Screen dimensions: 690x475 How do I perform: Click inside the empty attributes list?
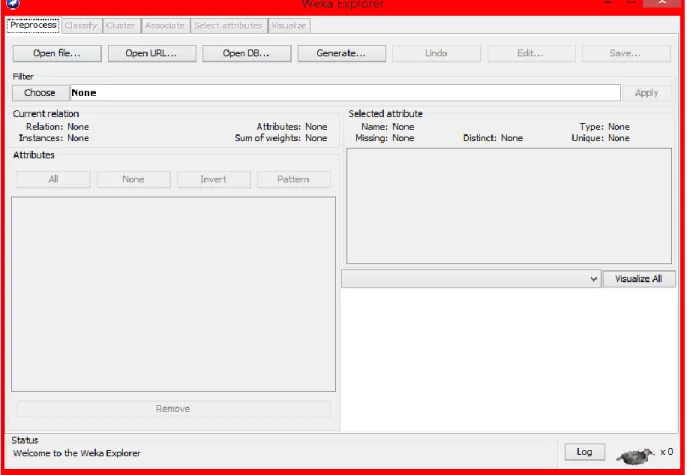[x=173, y=294]
